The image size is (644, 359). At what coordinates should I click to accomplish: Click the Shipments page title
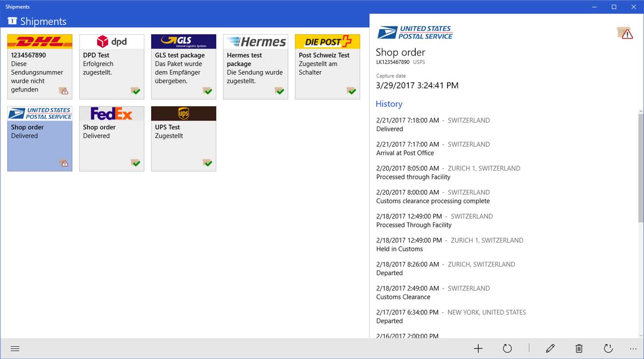(43, 21)
